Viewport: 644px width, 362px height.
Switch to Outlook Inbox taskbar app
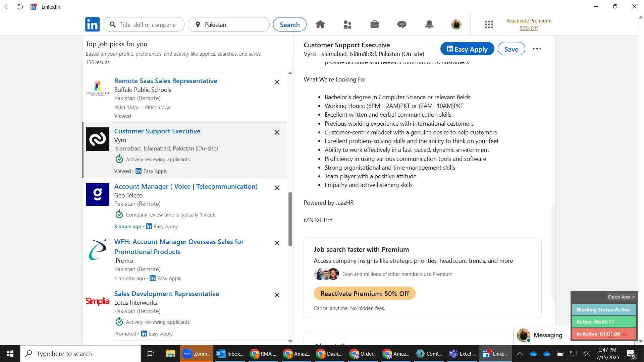click(230, 354)
